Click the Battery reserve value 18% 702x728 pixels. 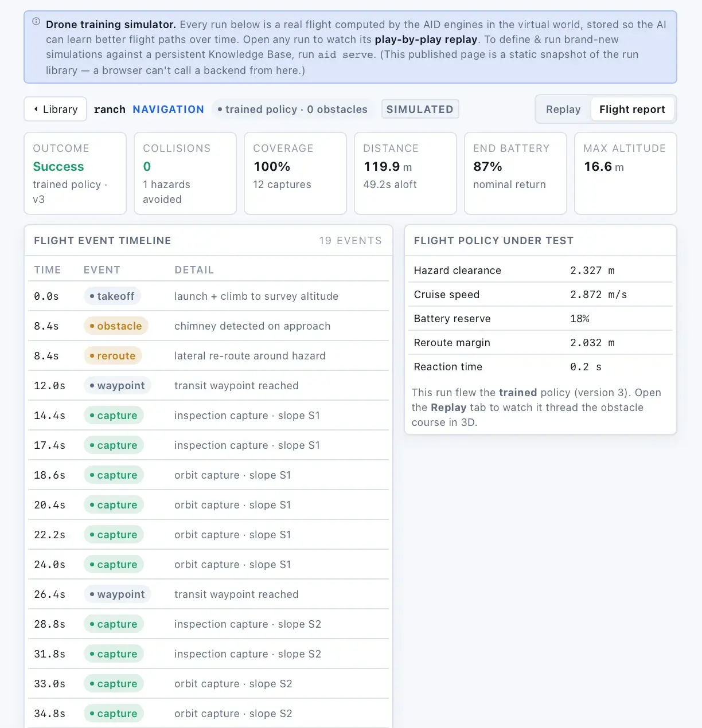click(x=580, y=318)
